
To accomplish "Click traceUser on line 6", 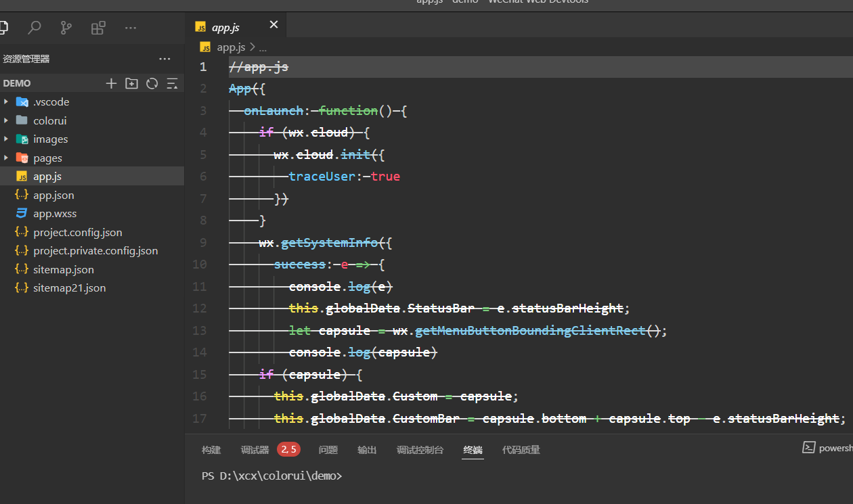I will [322, 177].
